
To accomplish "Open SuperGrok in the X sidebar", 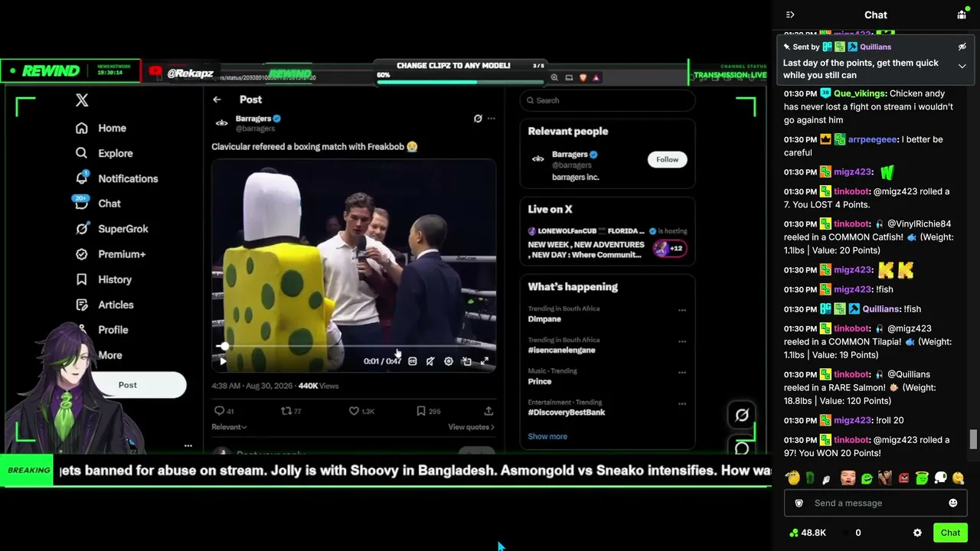I will click(x=112, y=229).
